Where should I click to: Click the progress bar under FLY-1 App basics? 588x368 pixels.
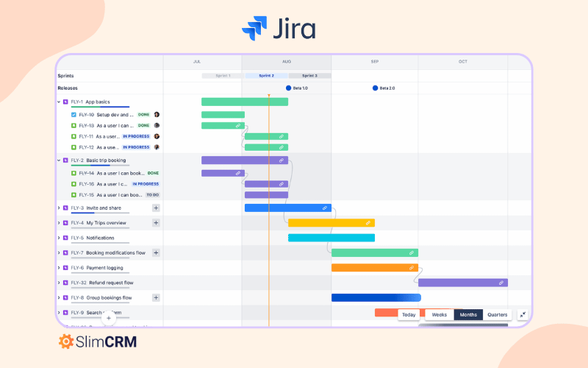click(100, 107)
